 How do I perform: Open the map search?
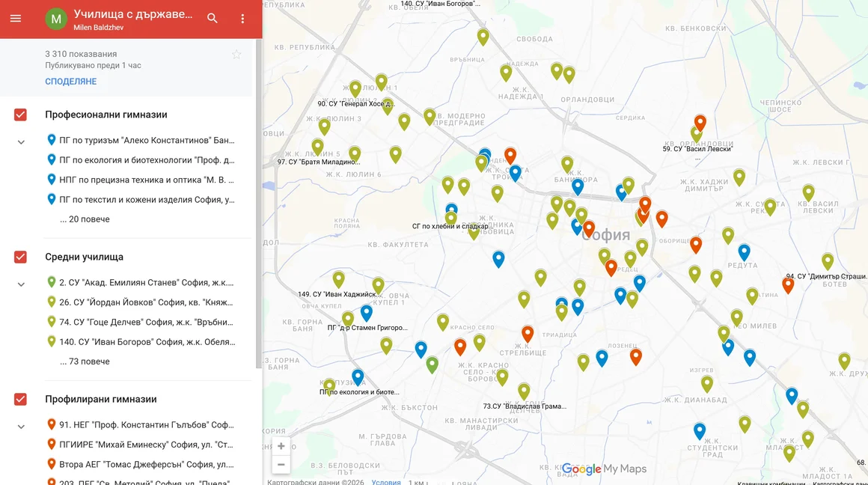click(x=212, y=18)
